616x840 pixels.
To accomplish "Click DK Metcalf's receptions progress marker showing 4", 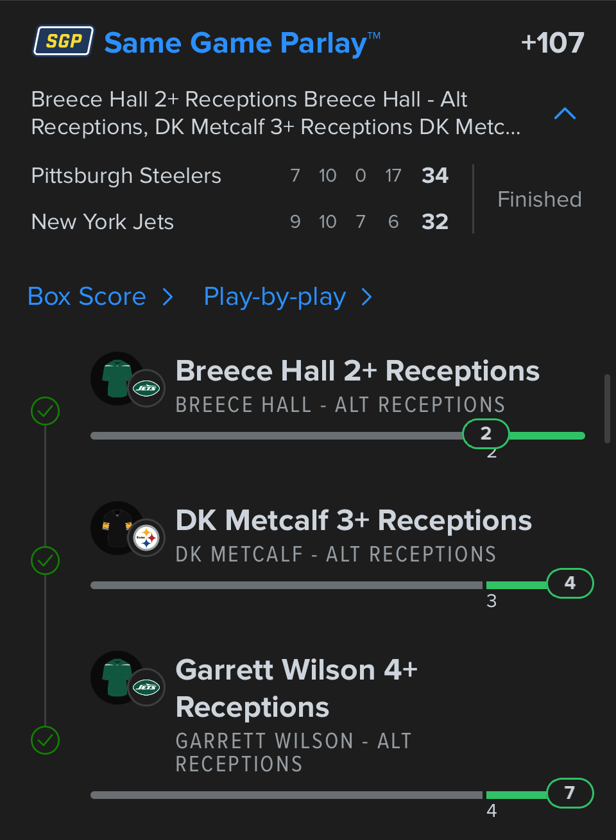I will pyautogui.click(x=570, y=583).
